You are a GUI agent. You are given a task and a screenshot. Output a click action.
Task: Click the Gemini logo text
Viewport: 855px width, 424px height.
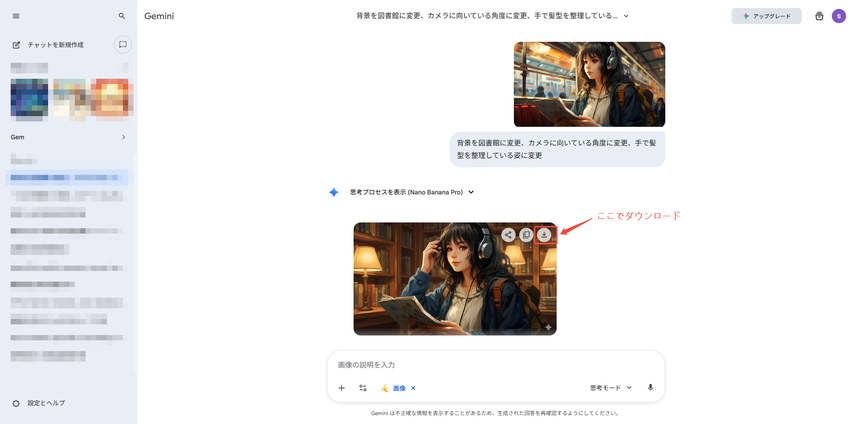point(159,16)
